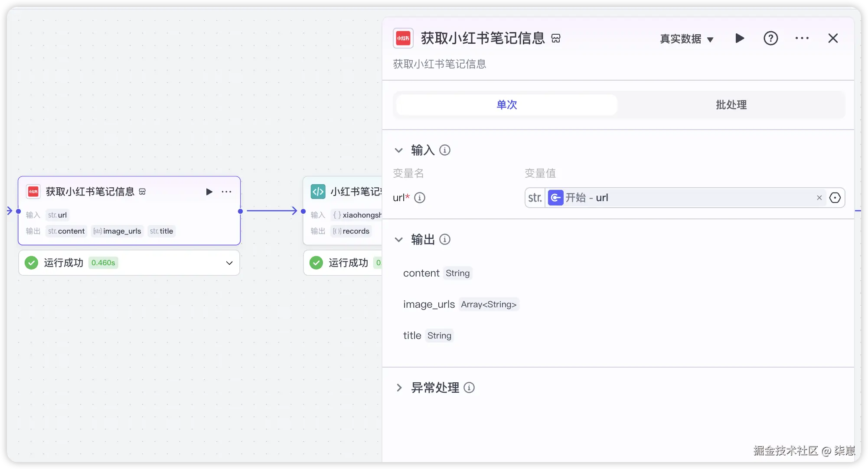Clear the 开始 - url variable value
The image size is (868, 469).
pyautogui.click(x=819, y=198)
